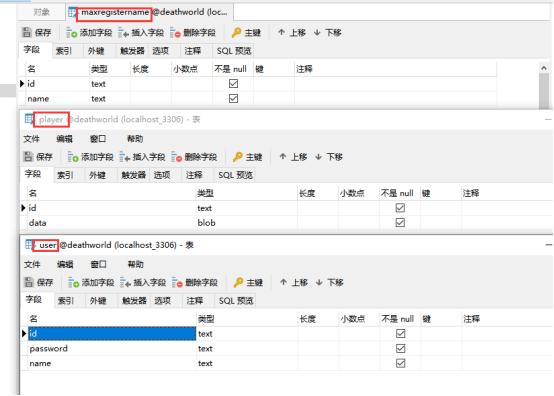Select the name field in maxregistername table
Image resolution: width=554 pixels, height=396 pixels.
[x=58, y=99]
